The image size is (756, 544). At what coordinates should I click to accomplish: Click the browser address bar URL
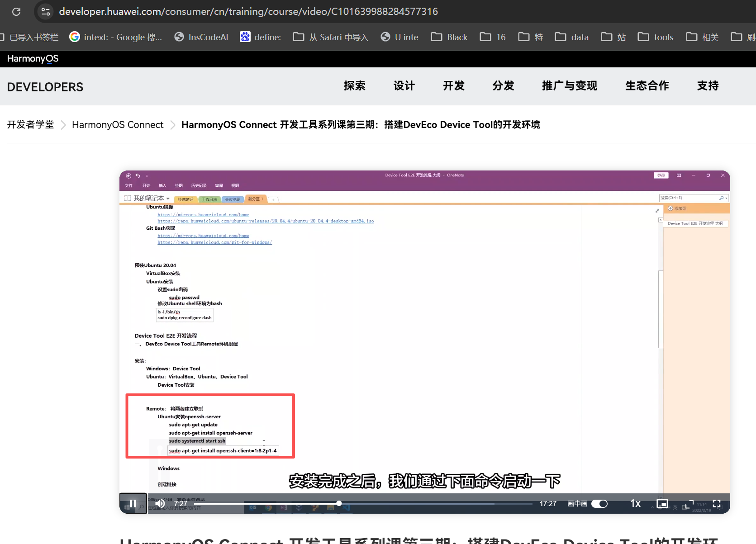(248, 11)
